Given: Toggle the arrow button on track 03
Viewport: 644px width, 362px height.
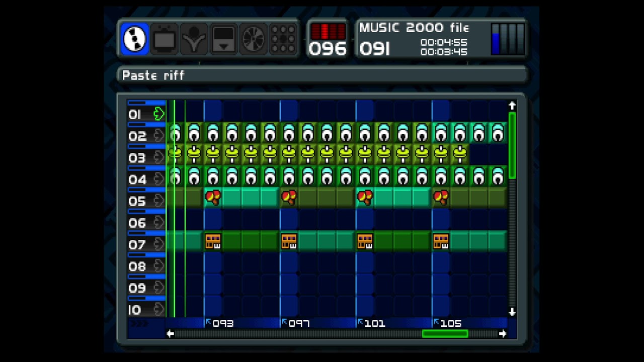Looking at the screenshot, I should 159,157.
